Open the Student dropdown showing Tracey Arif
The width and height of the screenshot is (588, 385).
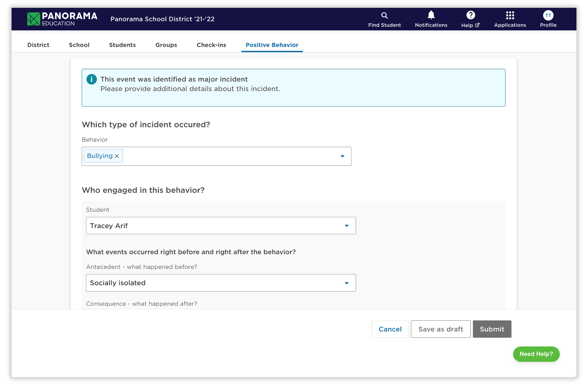coord(221,225)
